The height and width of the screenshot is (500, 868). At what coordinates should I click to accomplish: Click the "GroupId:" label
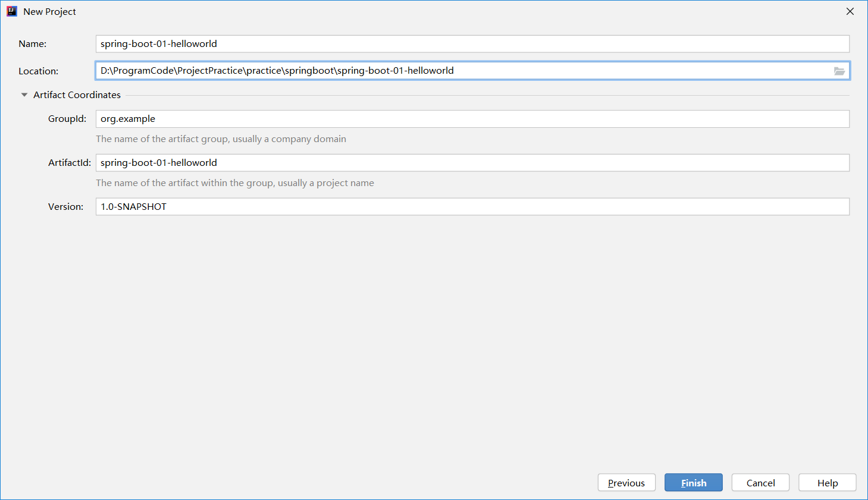[x=67, y=119]
